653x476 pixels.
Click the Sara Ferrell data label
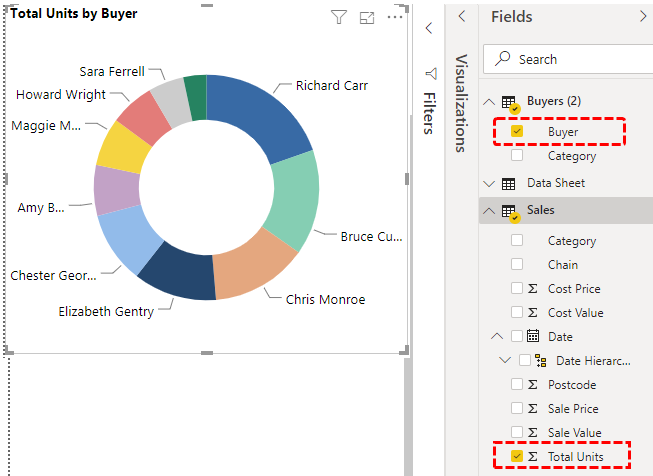(112, 72)
